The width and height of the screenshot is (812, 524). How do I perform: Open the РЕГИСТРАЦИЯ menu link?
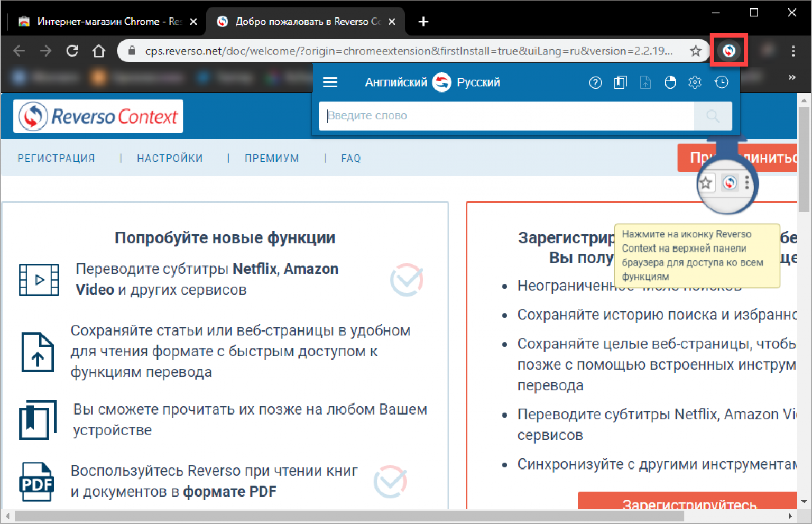coord(56,158)
